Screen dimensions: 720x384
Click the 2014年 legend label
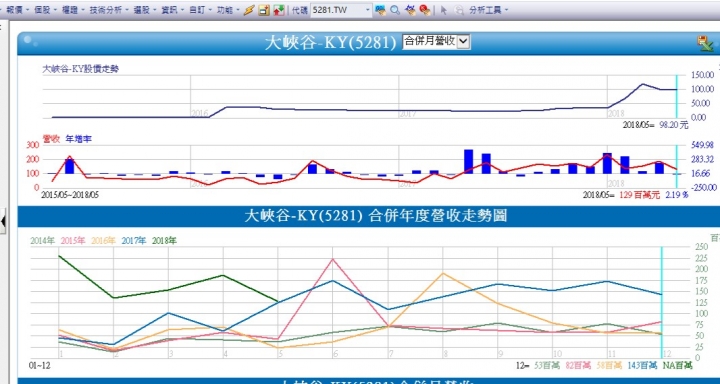(43, 240)
